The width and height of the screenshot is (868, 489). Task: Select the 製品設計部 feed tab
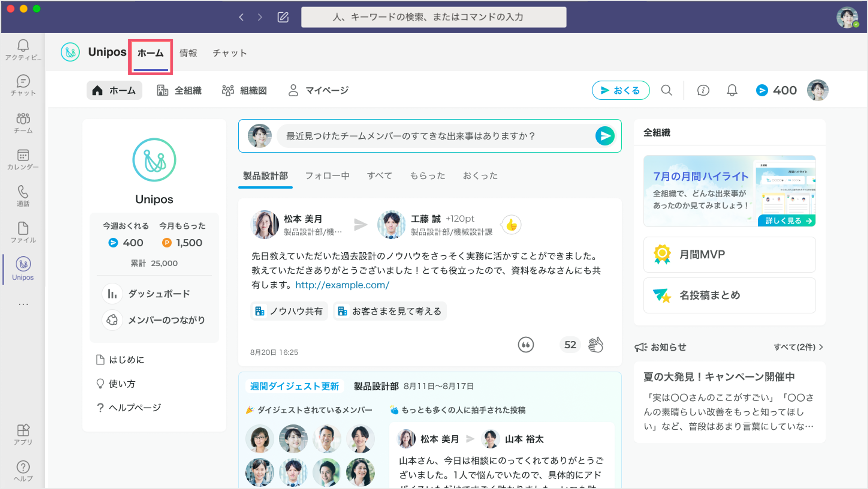point(266,176)
